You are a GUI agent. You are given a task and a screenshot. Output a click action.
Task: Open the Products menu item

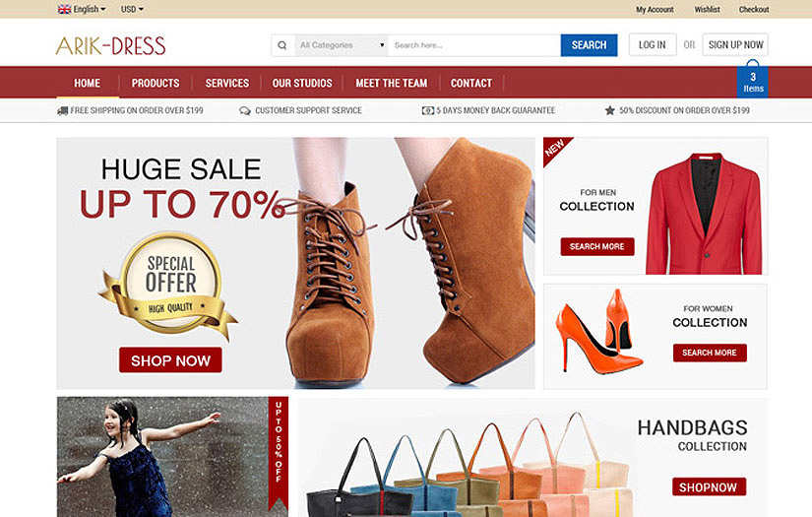pos(156,83)
